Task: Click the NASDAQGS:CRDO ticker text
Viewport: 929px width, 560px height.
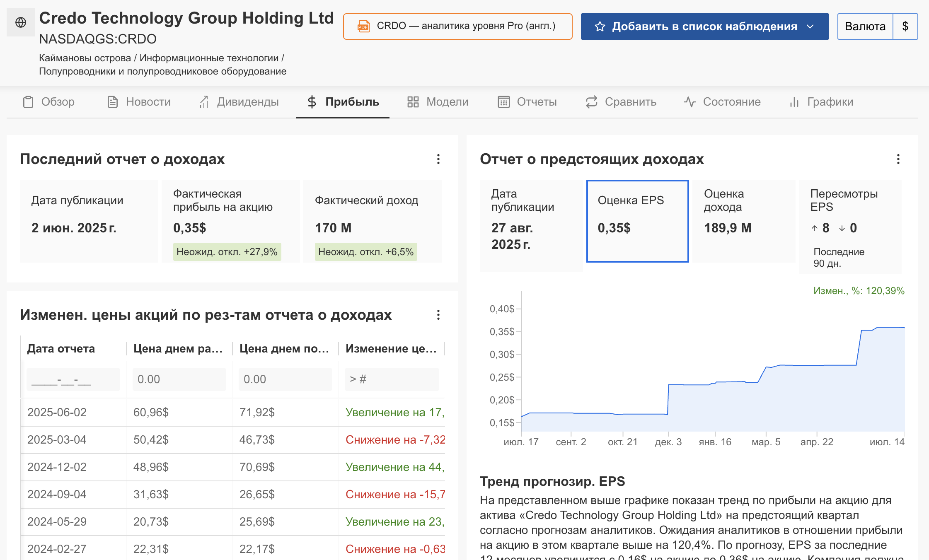Action: point(98,39)
